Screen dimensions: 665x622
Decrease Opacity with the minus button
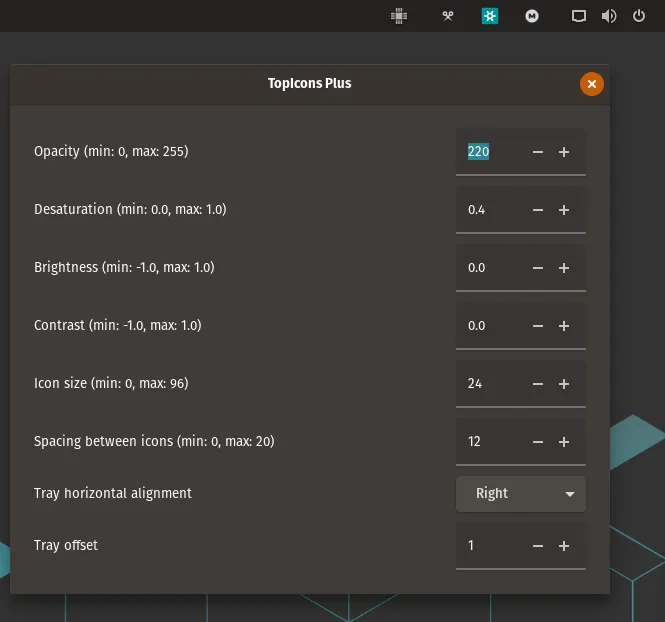538,152
